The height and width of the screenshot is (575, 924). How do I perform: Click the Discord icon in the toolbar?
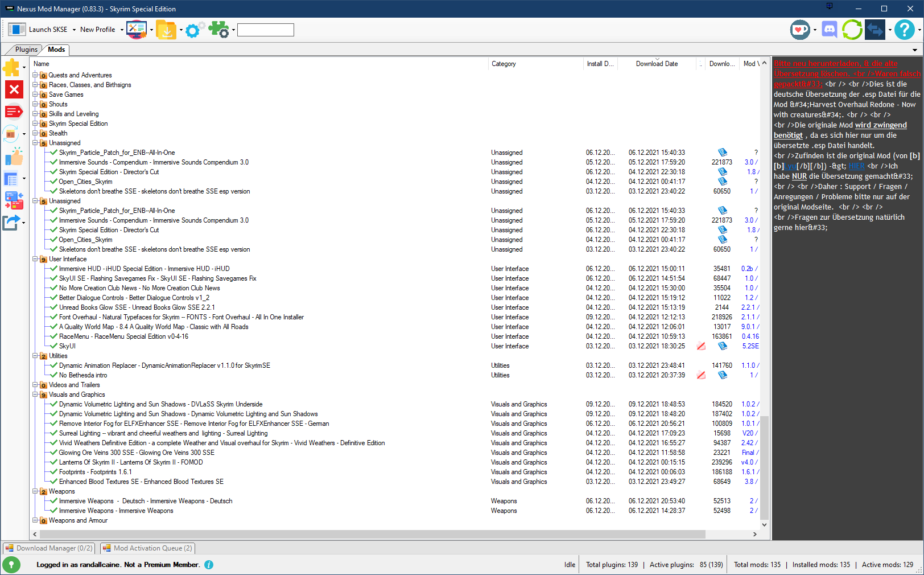[x=830, y=30]
